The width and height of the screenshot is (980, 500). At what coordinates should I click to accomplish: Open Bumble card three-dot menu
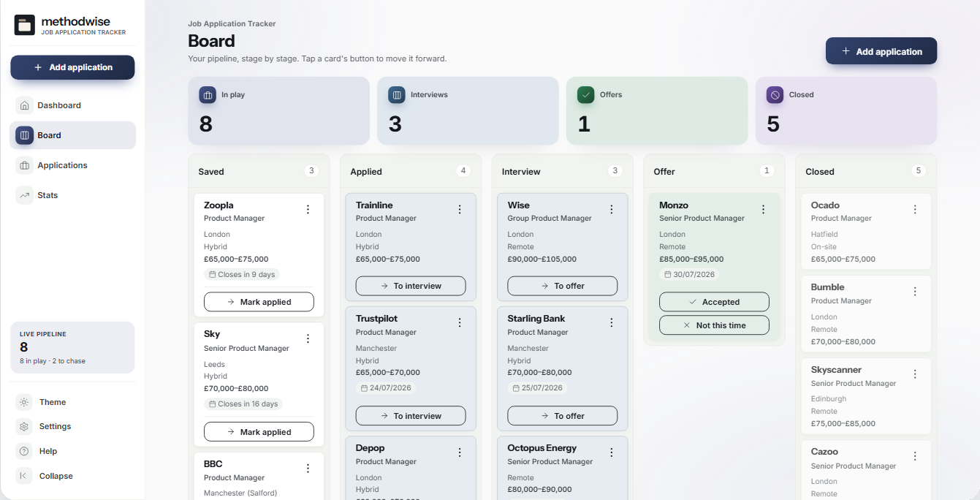(x=915, y=292)
